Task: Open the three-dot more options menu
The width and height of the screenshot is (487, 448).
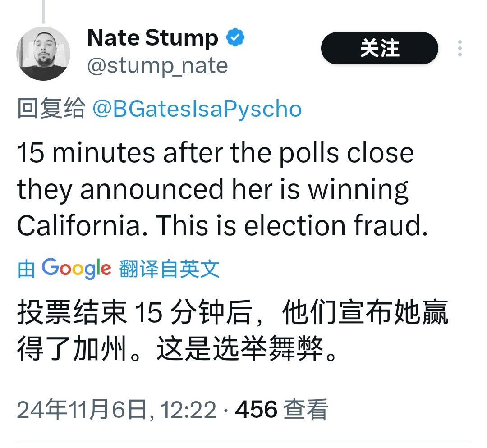Action: click(x=459, y=48)
